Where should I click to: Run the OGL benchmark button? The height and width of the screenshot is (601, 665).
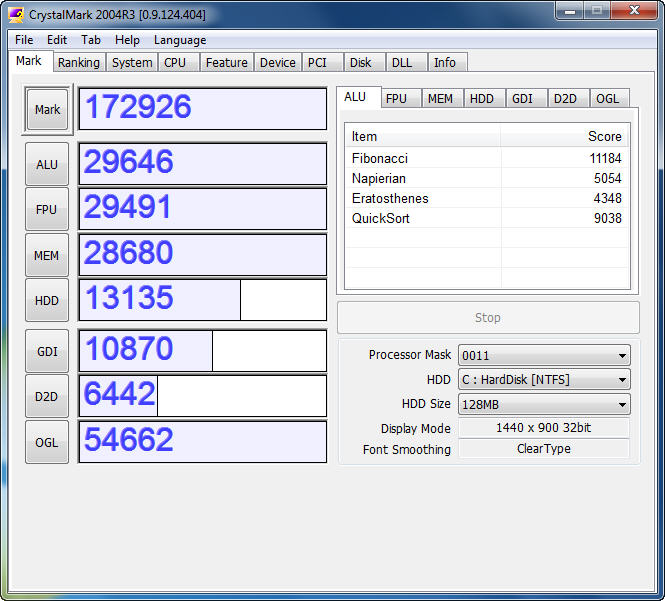click(x=47, y=442)
